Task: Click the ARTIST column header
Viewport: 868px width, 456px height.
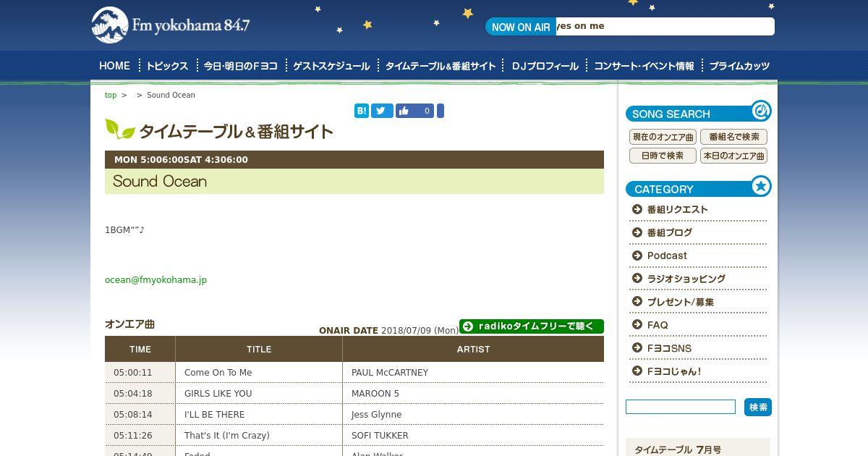Action: point(473,349)
